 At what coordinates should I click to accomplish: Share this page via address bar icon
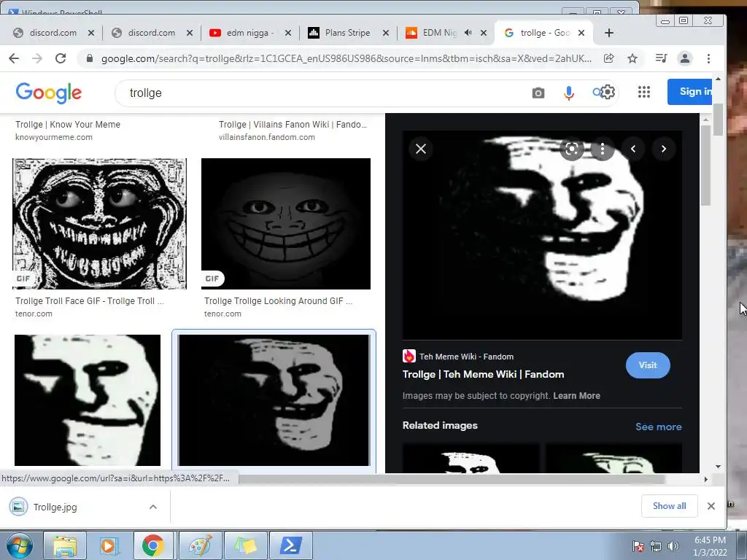(x=608, y=58)
